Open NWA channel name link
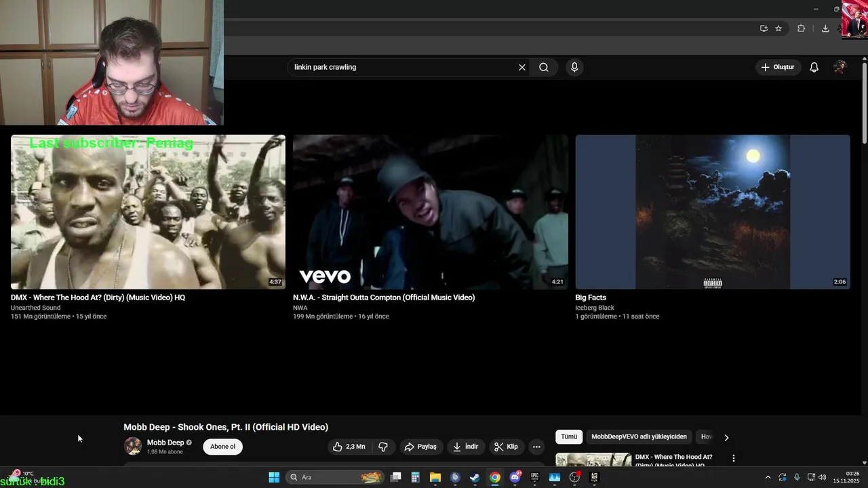The image size is (868, 488). [x=300, y=308]
